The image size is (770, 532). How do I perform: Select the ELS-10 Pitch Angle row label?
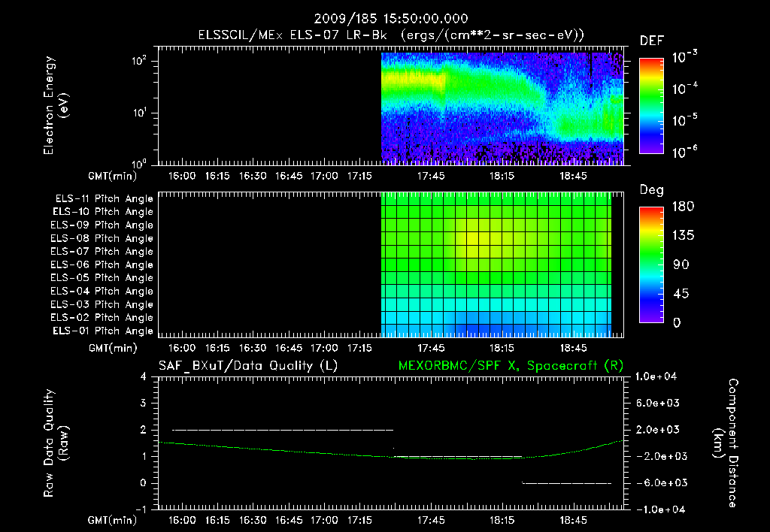click(103, 212)
